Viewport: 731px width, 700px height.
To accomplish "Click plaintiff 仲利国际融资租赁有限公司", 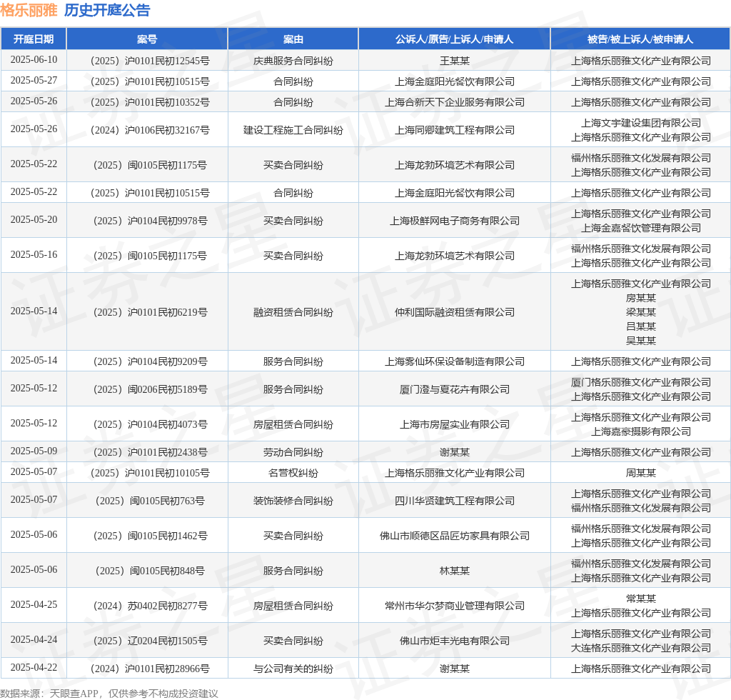I will point(455,312).
